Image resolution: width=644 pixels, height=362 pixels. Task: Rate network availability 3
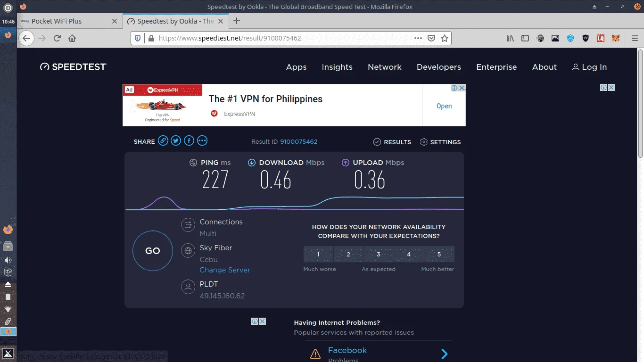379,254
